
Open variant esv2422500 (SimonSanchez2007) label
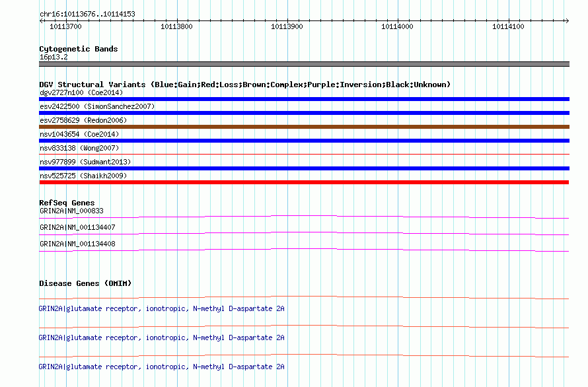[97, 106]
